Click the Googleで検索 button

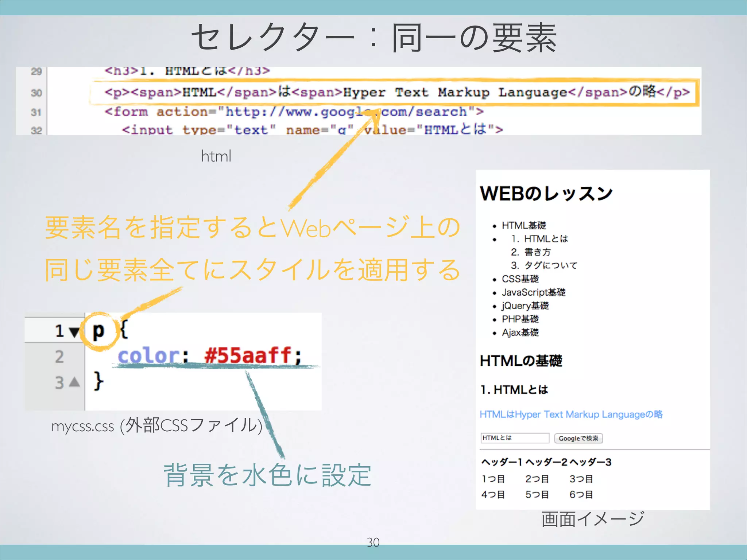578,438
